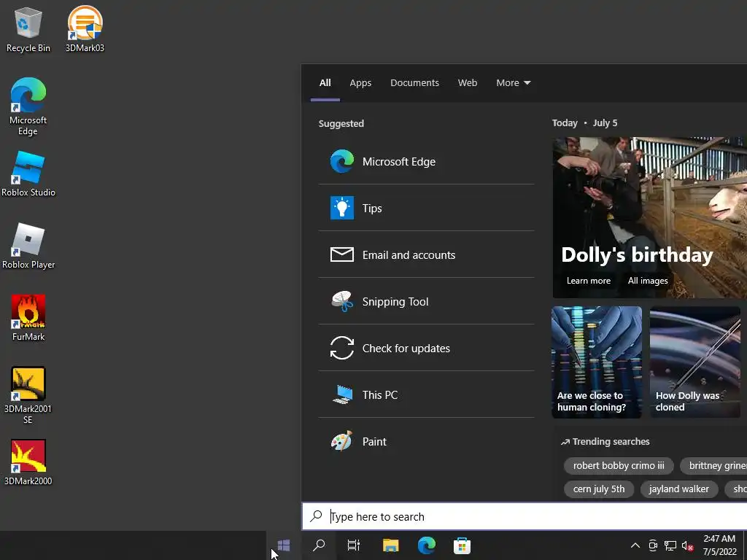747x560 pixels.
Task: Open Tips from the Suggested list
Action: pos(426,208)
